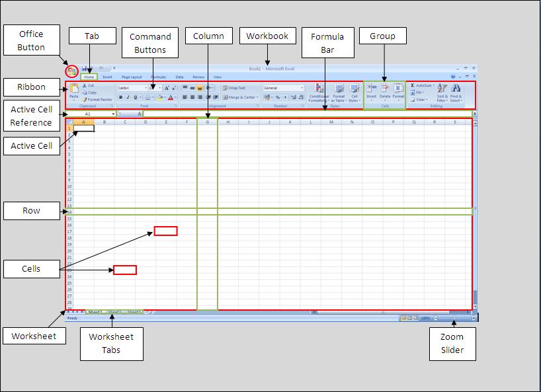
Task: Click the Delete button in Cells group
Action: [385, 89]
